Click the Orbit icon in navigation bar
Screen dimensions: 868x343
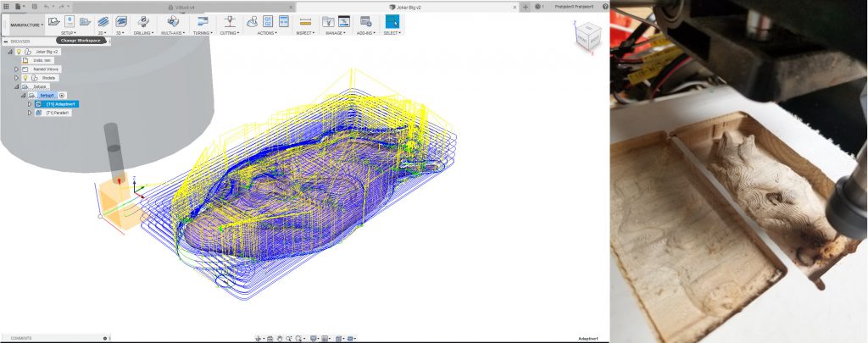[258, 338]
